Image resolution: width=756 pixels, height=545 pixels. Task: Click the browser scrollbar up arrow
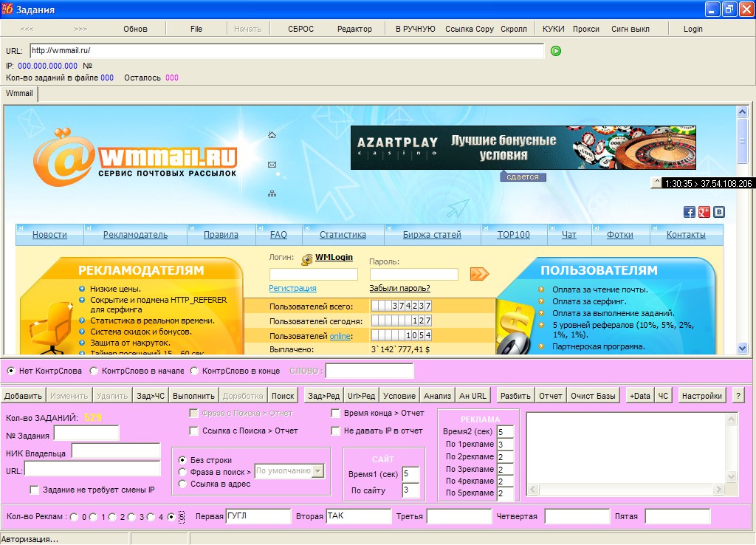pyautogui.click(x=742, y=112)
